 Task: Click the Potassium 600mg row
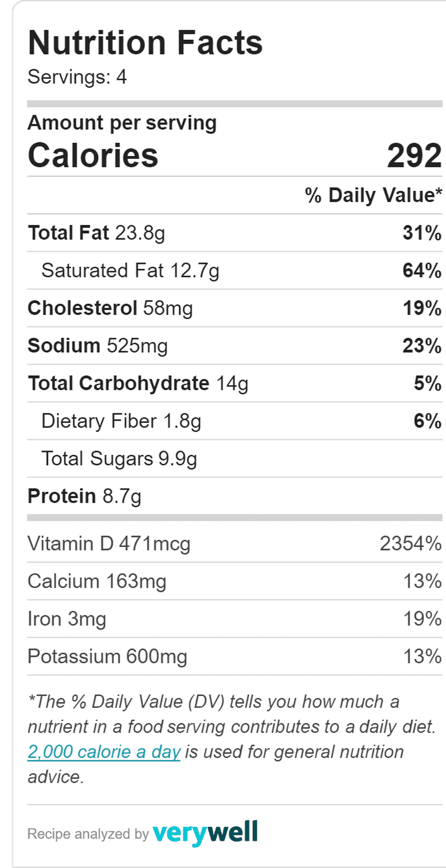click(x=235, y=657)
